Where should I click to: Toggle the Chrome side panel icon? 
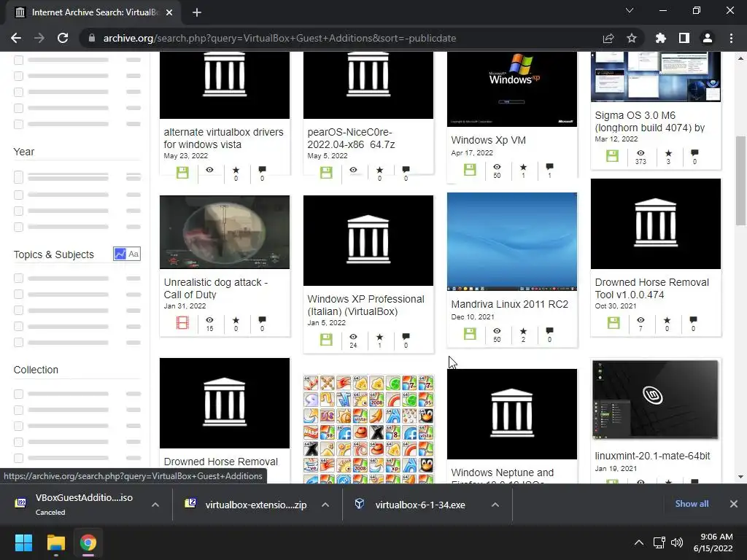coord(684,38)
